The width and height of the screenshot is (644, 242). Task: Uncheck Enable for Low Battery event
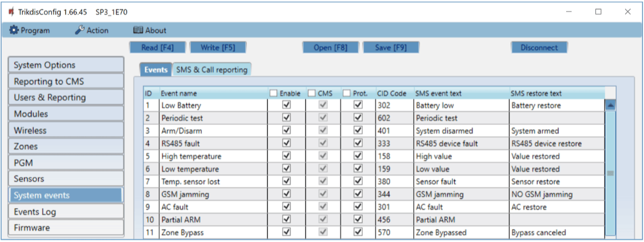click(x=286, y=106)
